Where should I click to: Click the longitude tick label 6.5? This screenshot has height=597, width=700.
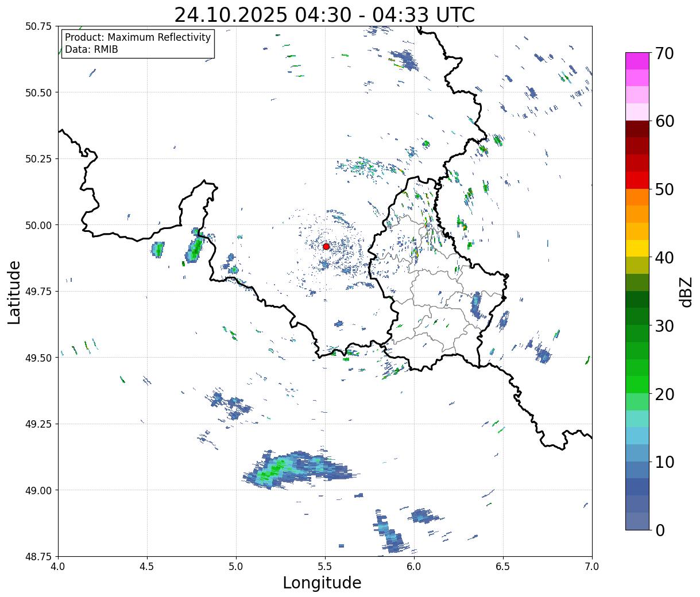503,567
